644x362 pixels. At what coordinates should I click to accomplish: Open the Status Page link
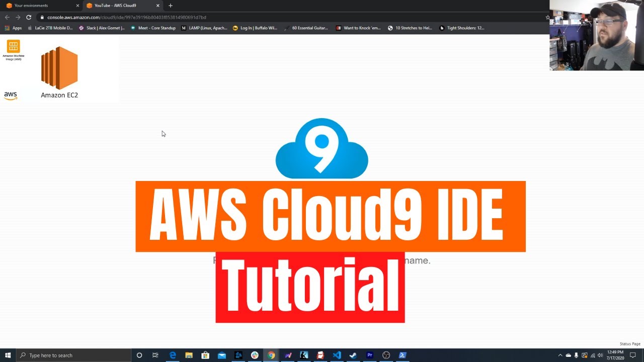[630, 344]
